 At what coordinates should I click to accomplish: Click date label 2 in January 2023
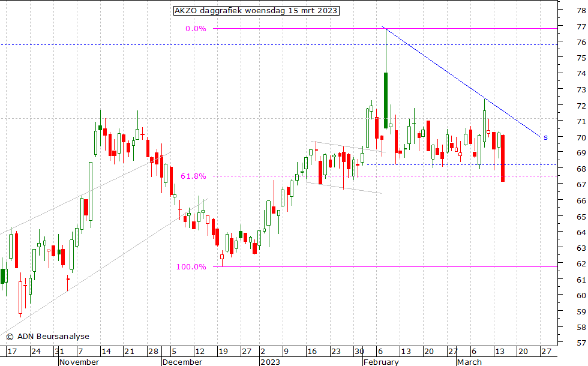coord(263,352)
